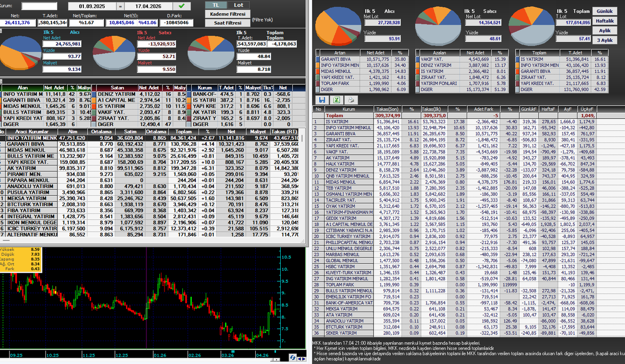This screenshot has height=364, width=625.
Task: Select the Günlük period button
Action: point(604,11)
